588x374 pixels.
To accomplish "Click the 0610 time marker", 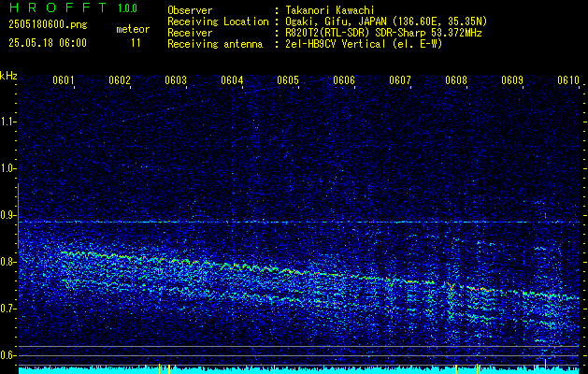I will pos(568,80).
